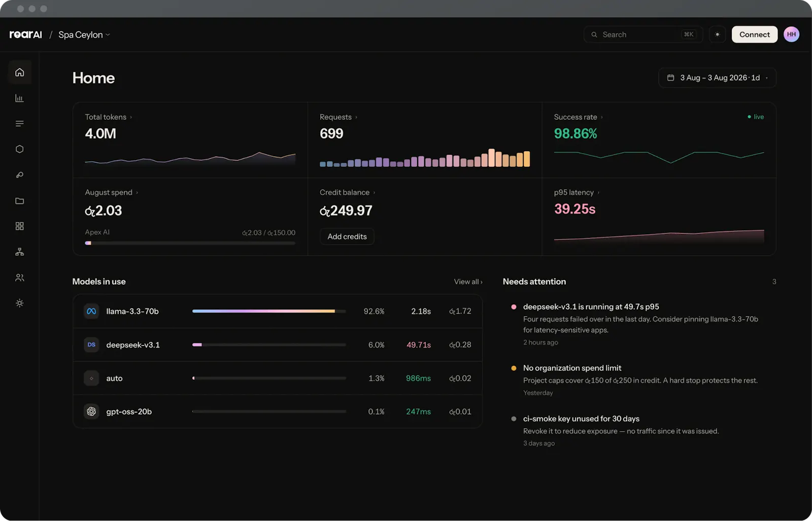Click the hexagon icon in the sidebar
The image size is (812, 521).
coord(20,149)
